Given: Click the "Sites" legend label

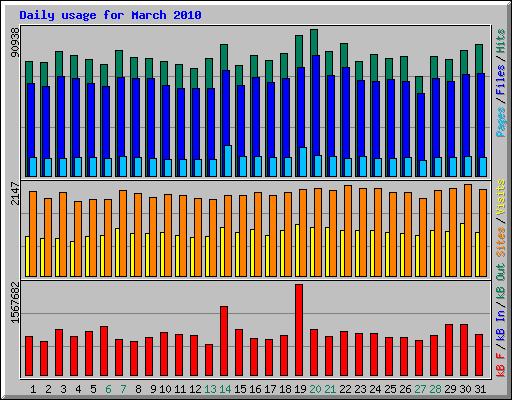Looking at the screenshot, I should click(500, 242).
